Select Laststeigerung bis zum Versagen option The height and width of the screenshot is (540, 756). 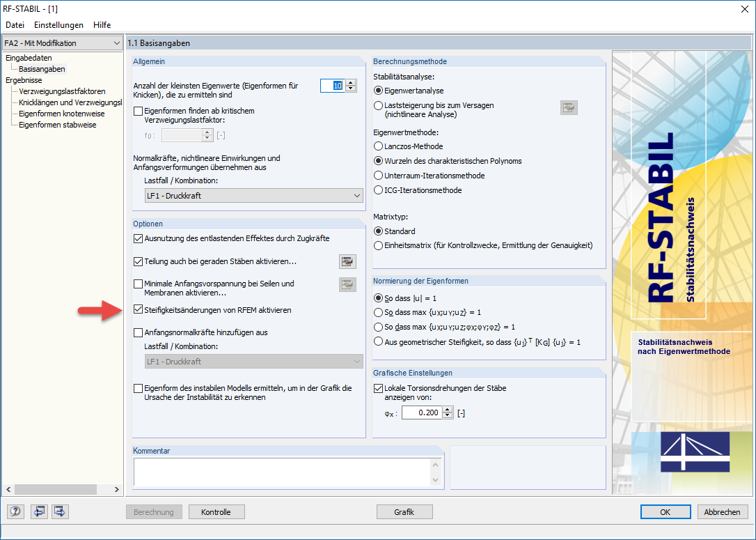click(x=379, y=105)
